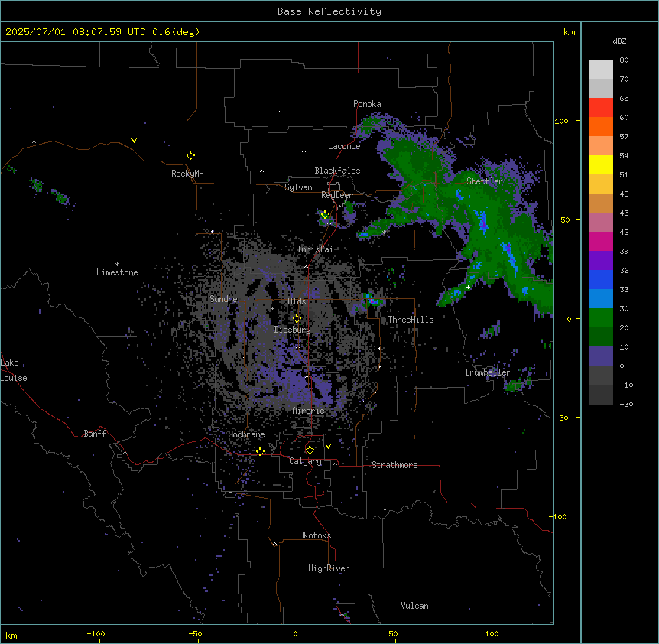Select the red 65-60 dBZ legend color
The width and height of the screenshot is (659, 644).
(x=601, y=108)
